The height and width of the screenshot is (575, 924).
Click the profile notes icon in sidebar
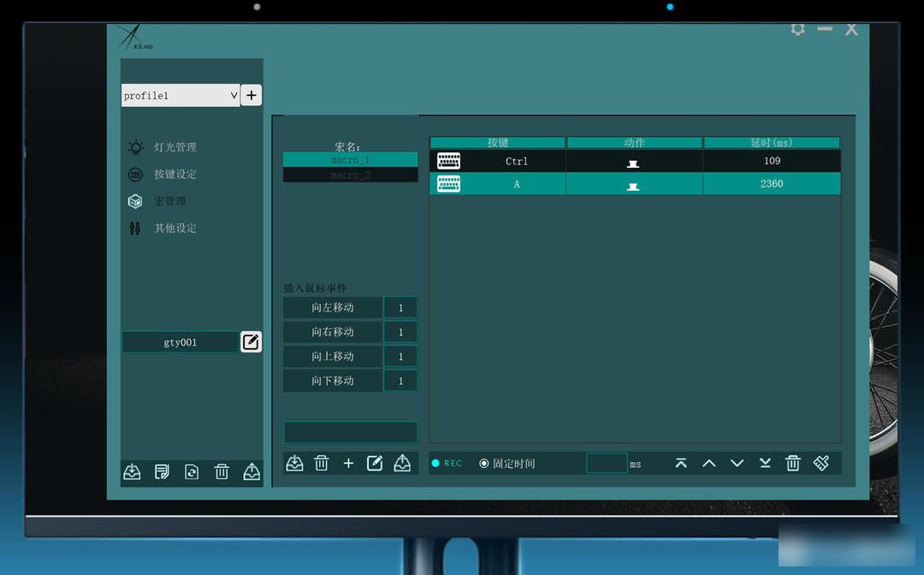pos(162,472)
